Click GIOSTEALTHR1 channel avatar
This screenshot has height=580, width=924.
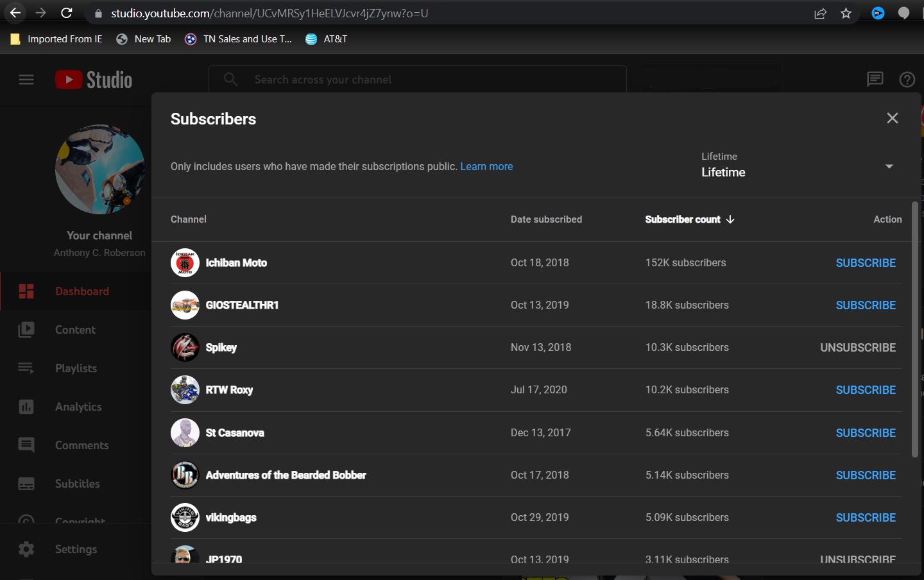pos(185,305)
